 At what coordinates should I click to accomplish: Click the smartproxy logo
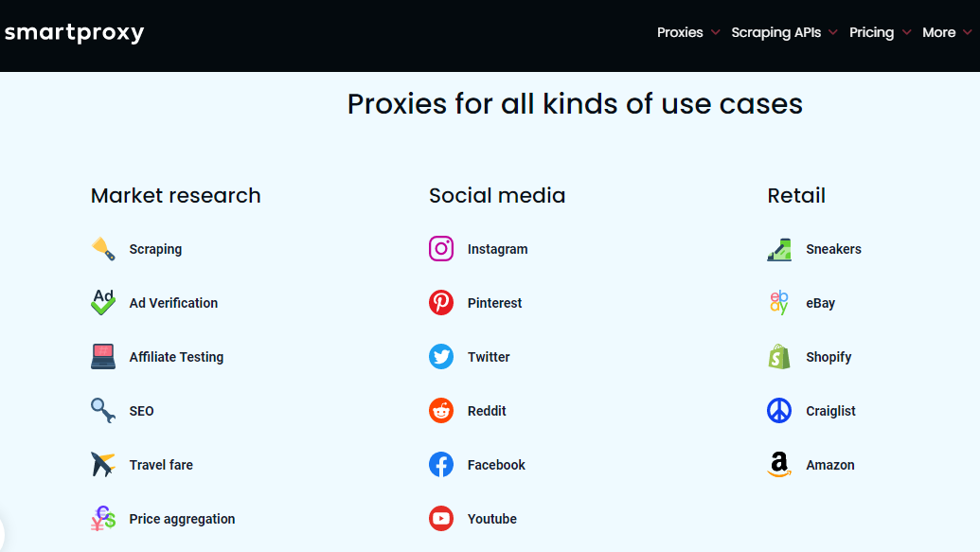75,32
